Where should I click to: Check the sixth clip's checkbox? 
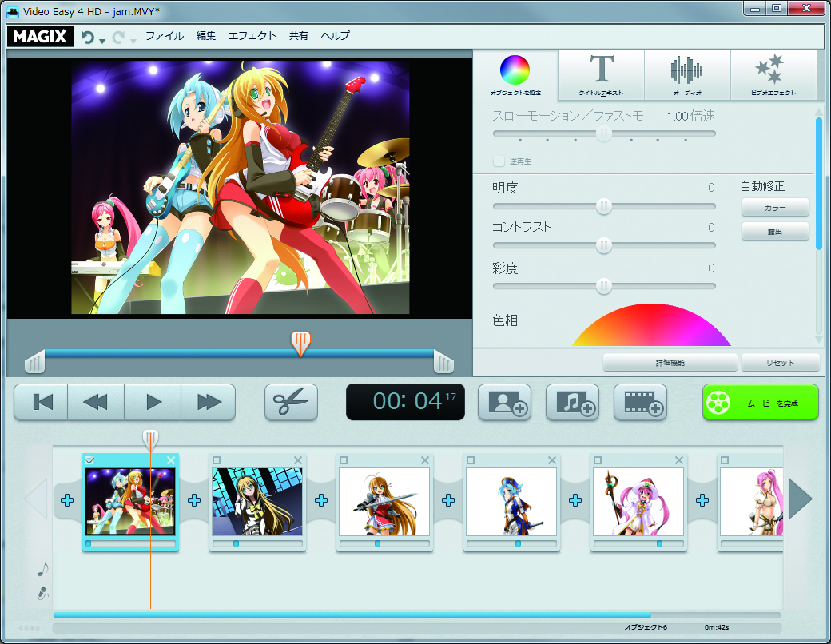click(x=725, y=460)
